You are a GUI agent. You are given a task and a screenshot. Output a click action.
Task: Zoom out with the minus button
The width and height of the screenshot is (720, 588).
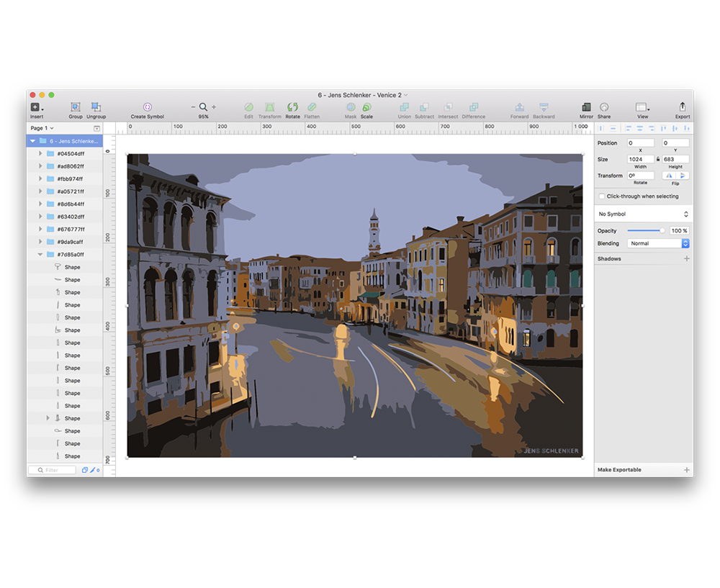[193, 107]
